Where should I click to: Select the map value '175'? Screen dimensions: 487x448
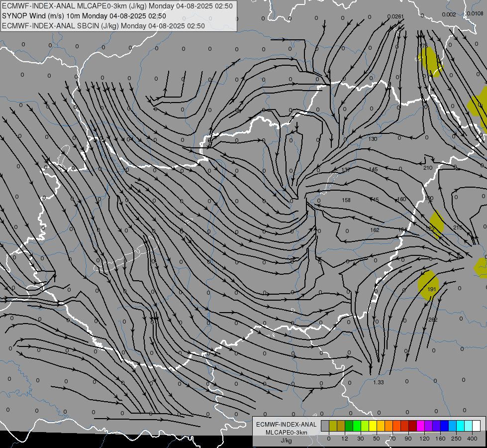(424, 46)
